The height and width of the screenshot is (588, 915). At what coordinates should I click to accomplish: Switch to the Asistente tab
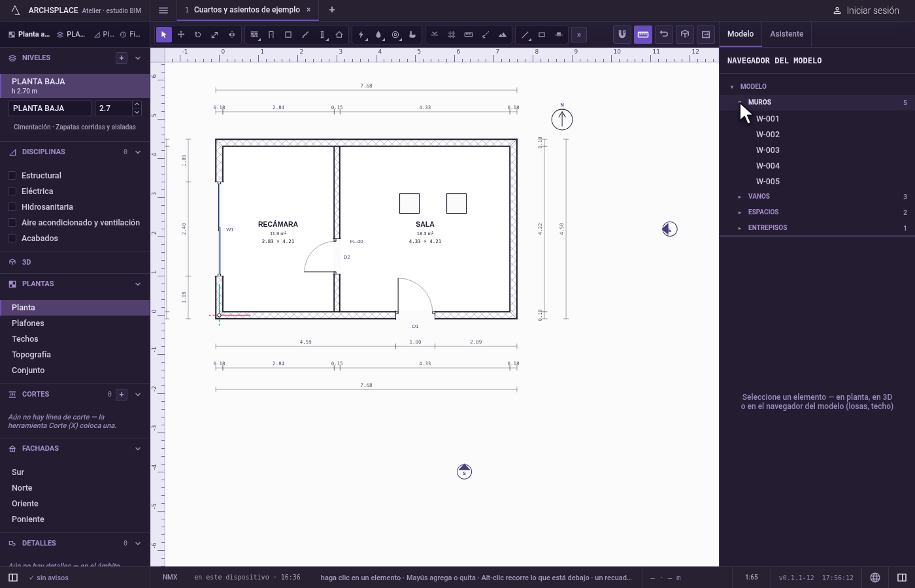786,34
